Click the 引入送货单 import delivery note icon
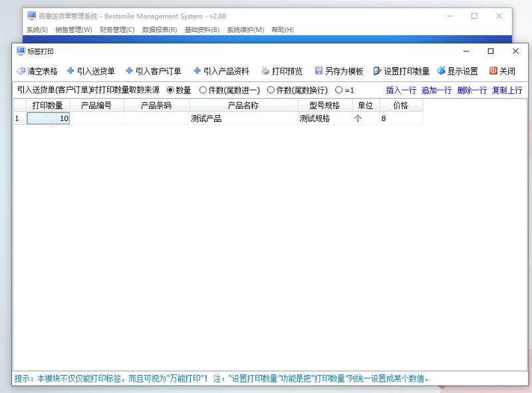 click(70, 71)
